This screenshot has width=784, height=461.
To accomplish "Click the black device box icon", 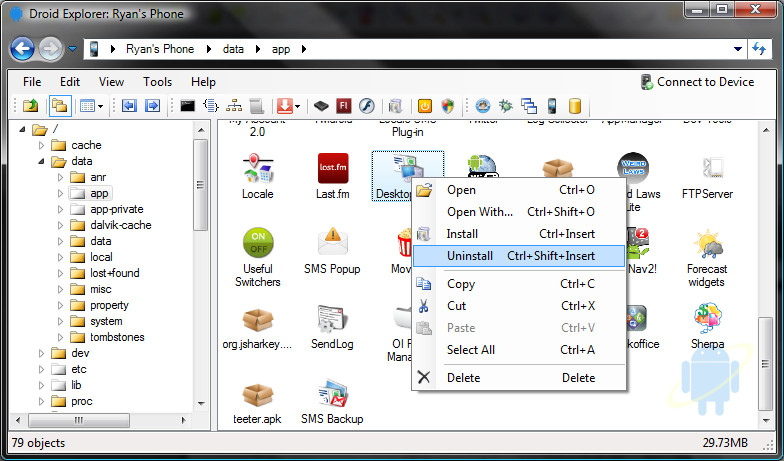I will coord(321,106).
